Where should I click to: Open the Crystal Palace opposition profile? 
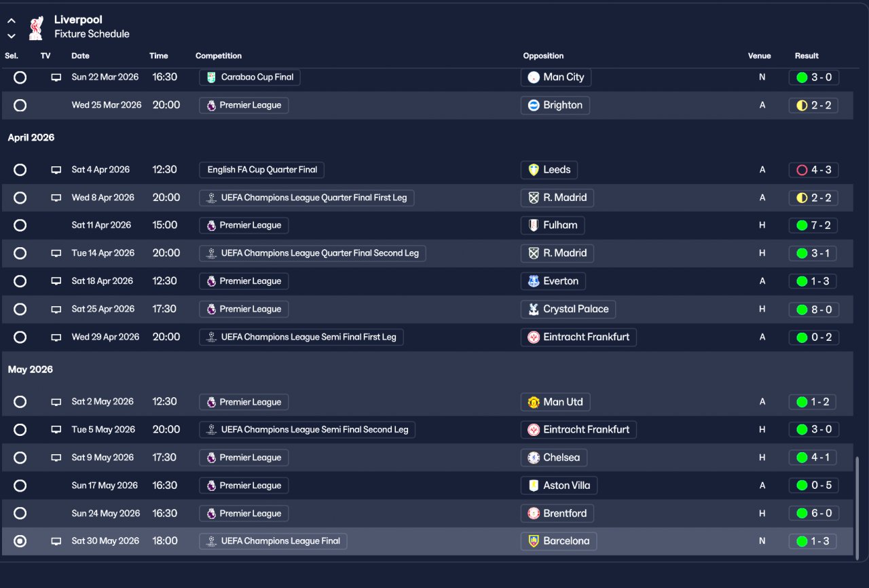click(x=568, y=309)
